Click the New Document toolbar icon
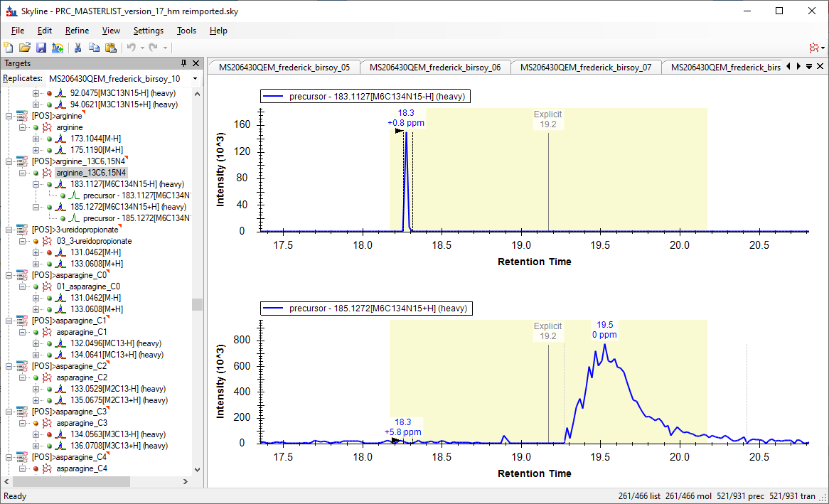The width and height of the screenshot is (829, 504). point(9,48)
